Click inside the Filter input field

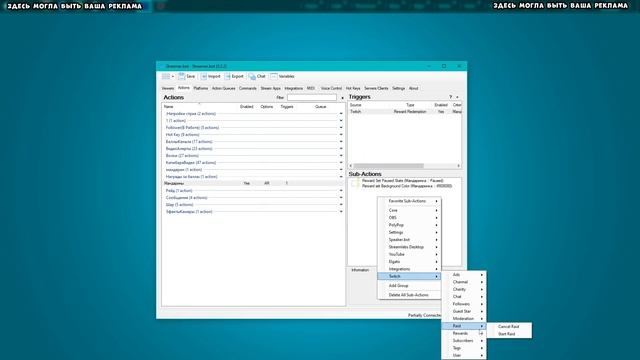pos(312,98)
